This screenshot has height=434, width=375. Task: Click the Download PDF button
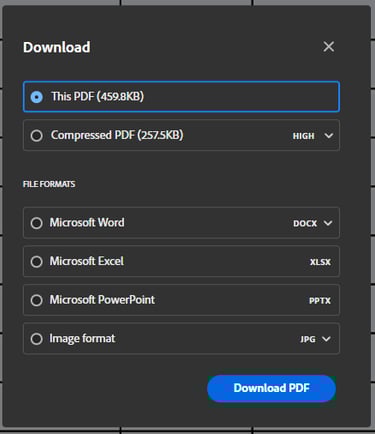[271, 388]
